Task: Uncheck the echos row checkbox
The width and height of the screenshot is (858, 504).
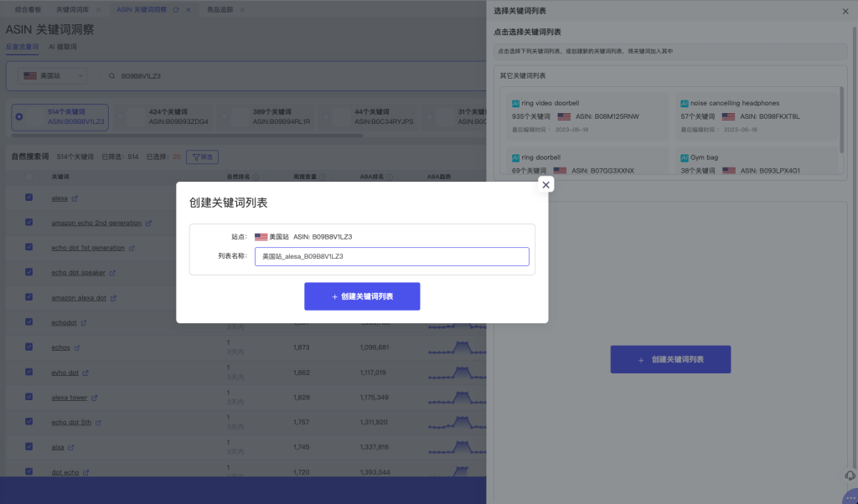Action: pyautogui.click(x=29, y=347)
